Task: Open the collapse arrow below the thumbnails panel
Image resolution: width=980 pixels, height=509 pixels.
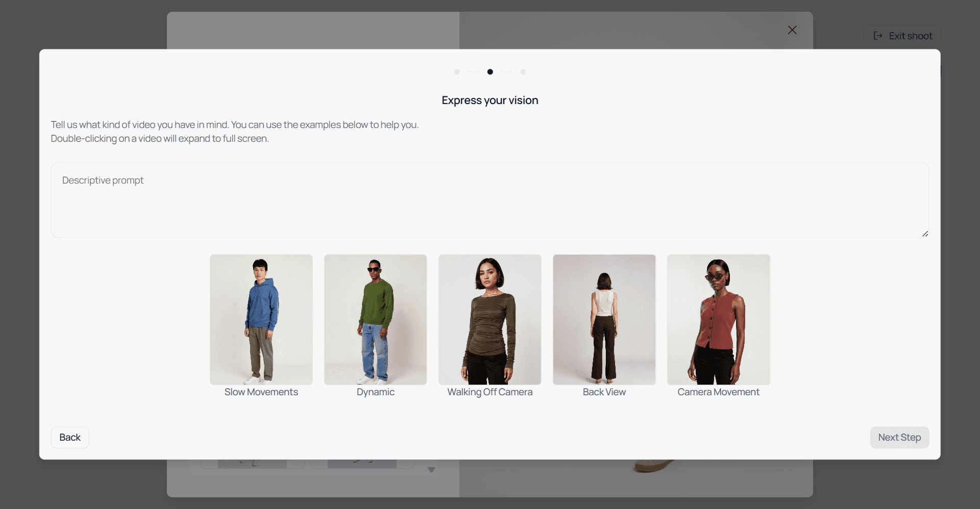Action: (431, 470)
